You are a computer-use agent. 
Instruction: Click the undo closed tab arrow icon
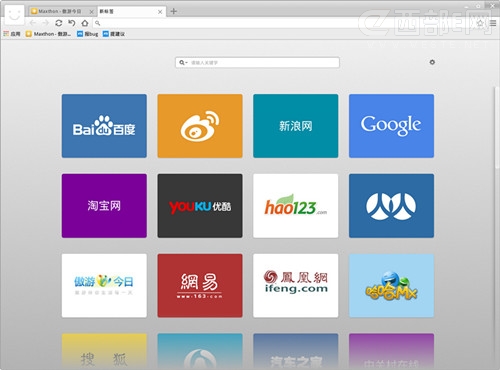click(x=72, y=23)
